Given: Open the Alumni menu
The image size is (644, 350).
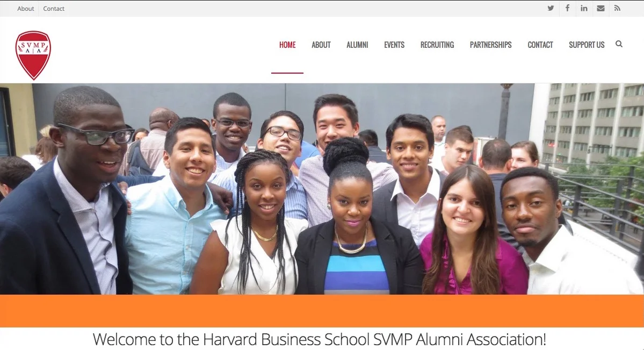Looking at the screenshot, I should (x=357, y=45).
